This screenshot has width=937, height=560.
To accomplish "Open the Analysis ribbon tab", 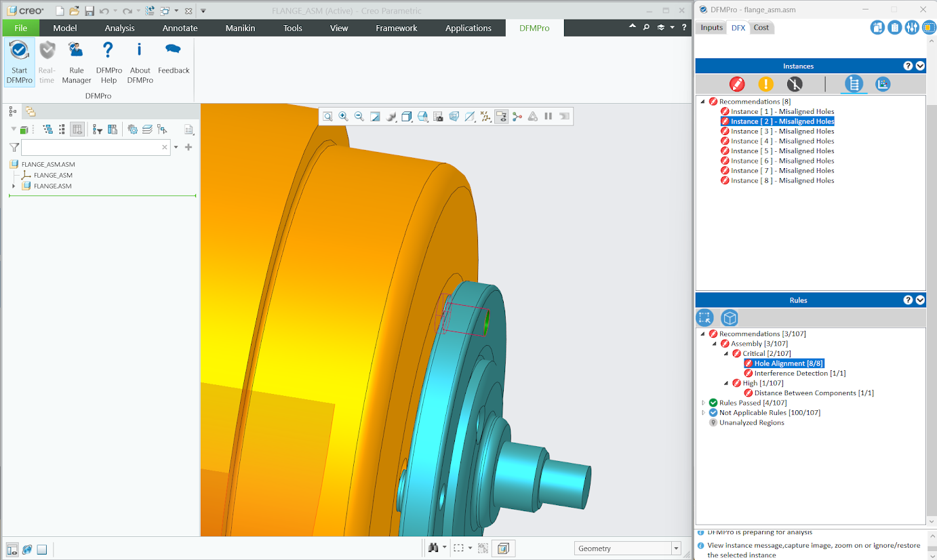I will pyautogui.click(x=119, y=28).
